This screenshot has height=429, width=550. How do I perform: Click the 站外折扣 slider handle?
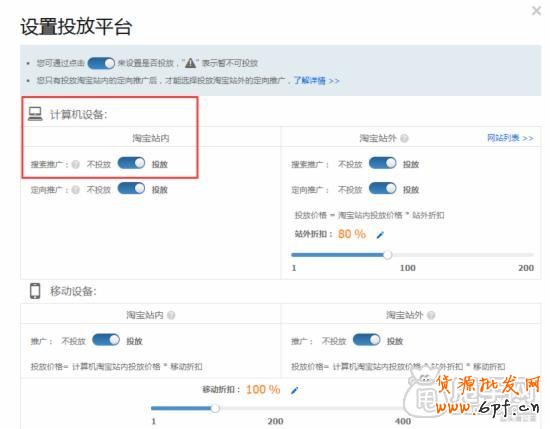tap(388, 255)
